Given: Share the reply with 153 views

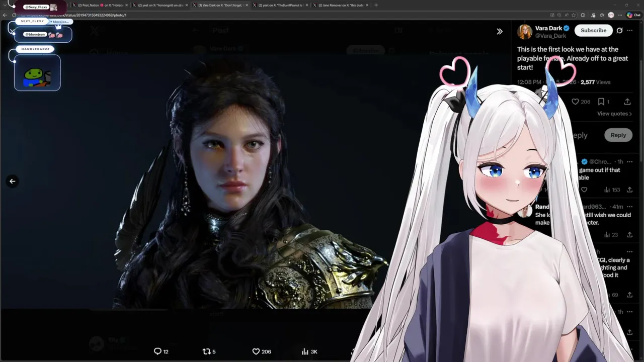Looking at the screenshot, I should pyautogui.click(x=629, y=190).
